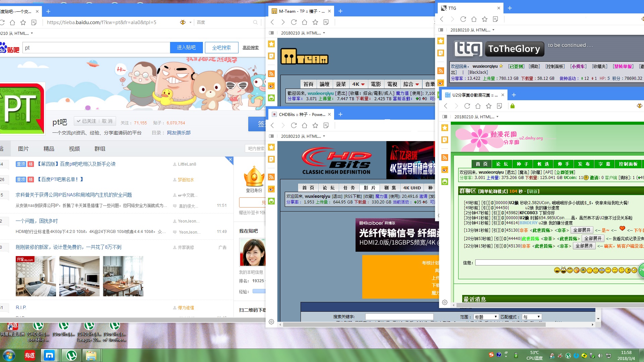Screen dimensions: 644x362
Task: Reload the CHDBits page
Action: point(294,125)
